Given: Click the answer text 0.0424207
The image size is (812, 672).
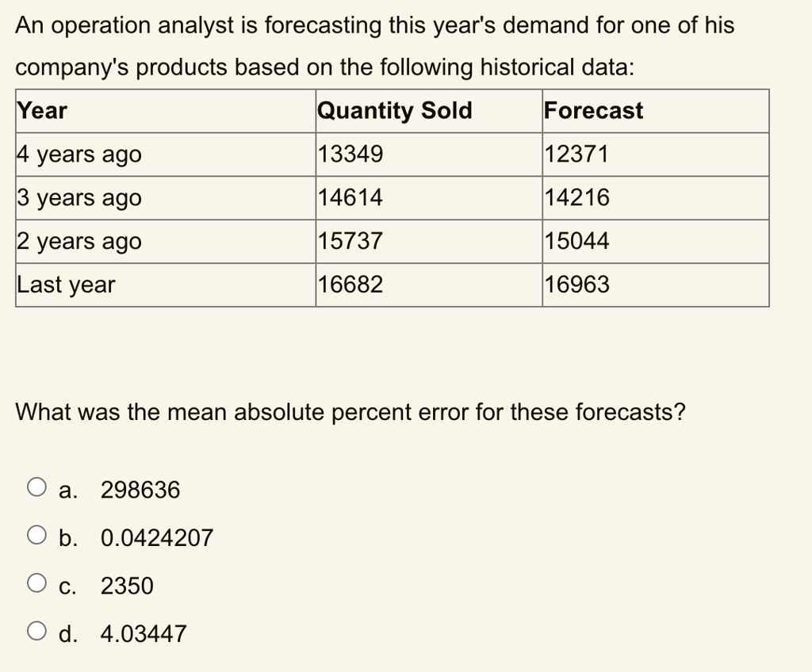Looking at the screenshot, I should [x=157, y=538].
